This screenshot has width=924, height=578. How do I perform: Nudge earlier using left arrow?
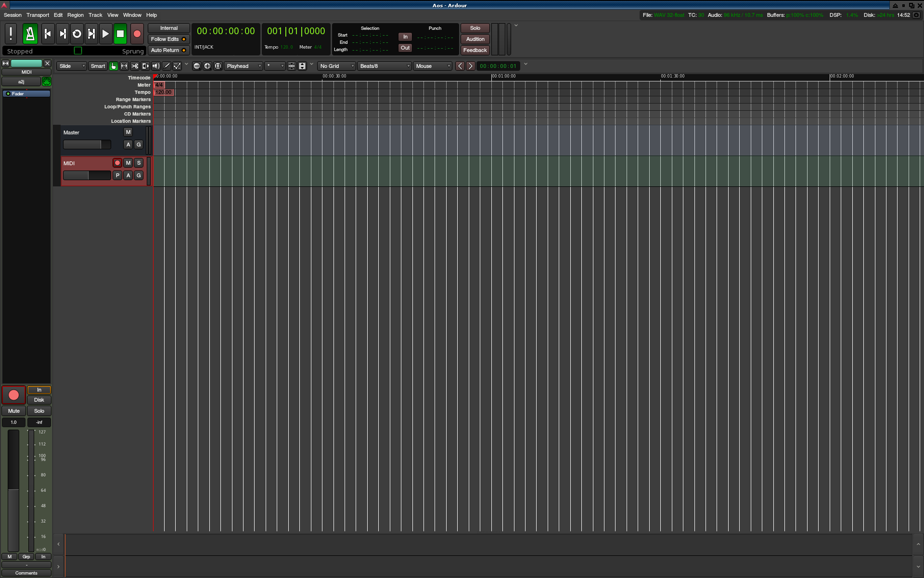[460, 66]
